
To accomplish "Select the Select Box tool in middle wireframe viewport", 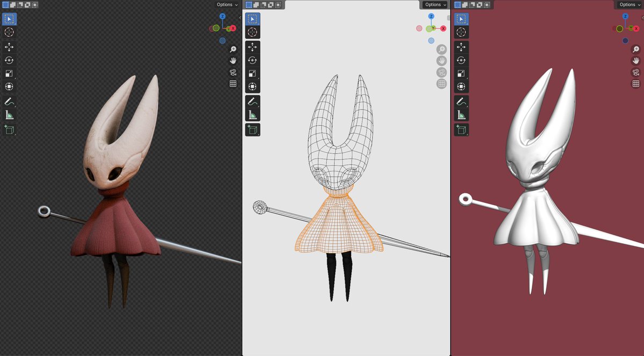I will point(252,19).
